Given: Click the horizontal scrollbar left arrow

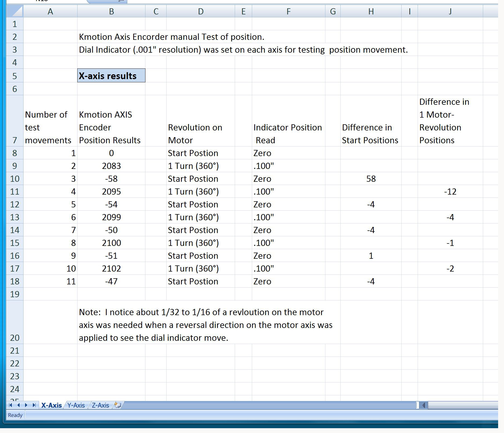Looking at the screenshot, I should click(424, 405).
